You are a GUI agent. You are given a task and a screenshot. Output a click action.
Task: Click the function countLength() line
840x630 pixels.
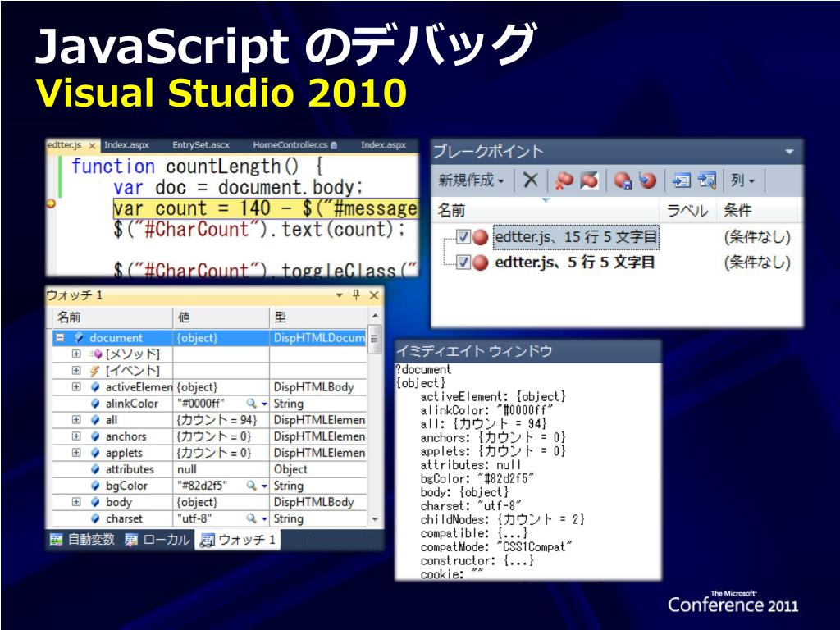point(197,167)
